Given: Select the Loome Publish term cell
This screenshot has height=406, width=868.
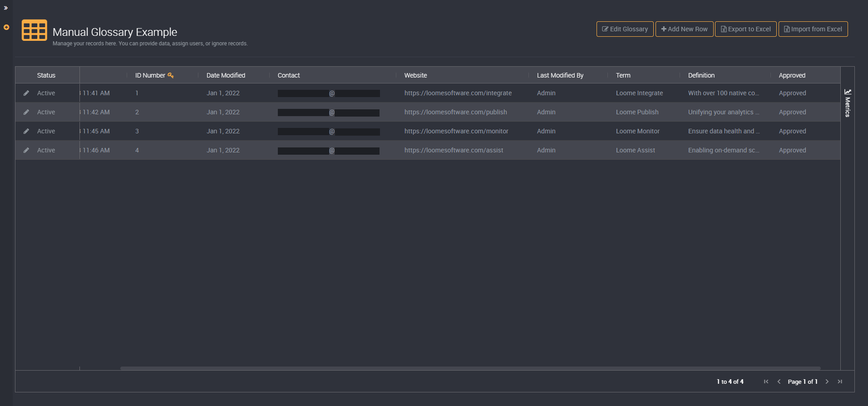Looking at the screenshot, I should 637,112.
